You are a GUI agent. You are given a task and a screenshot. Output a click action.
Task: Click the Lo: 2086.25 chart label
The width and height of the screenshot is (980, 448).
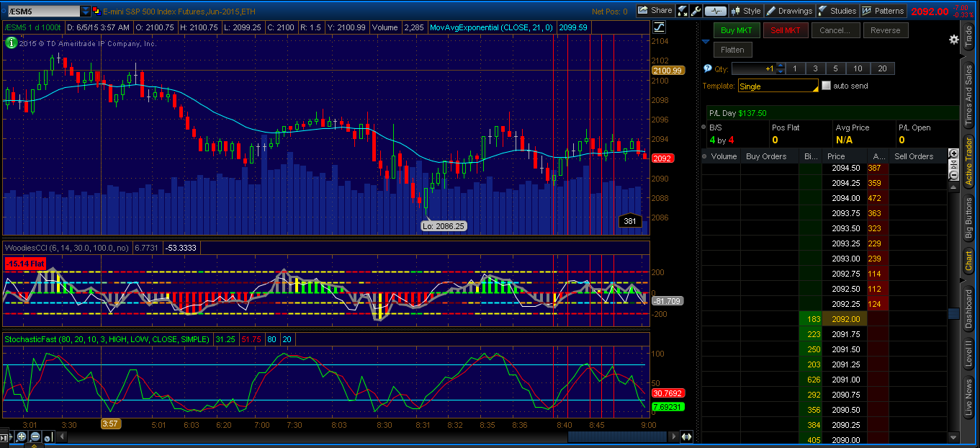[x=445, y=225]
